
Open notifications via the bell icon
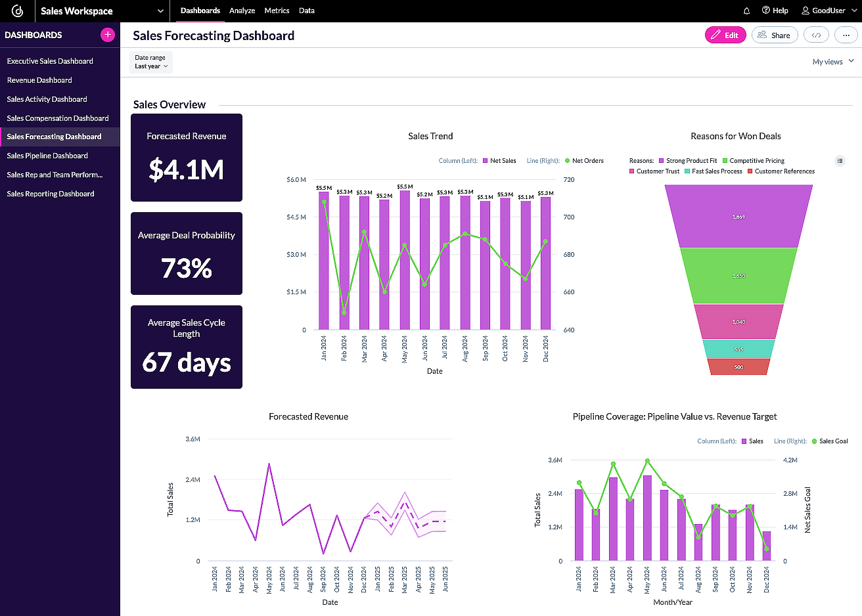pos(746,11)
